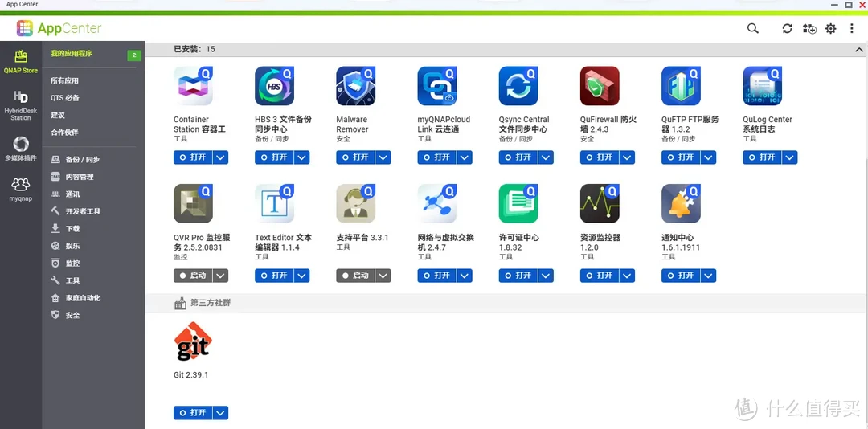Click 打开 button for Git
Image resolution: width=868 pixels, height=429 pixels.
pos(193,413)
